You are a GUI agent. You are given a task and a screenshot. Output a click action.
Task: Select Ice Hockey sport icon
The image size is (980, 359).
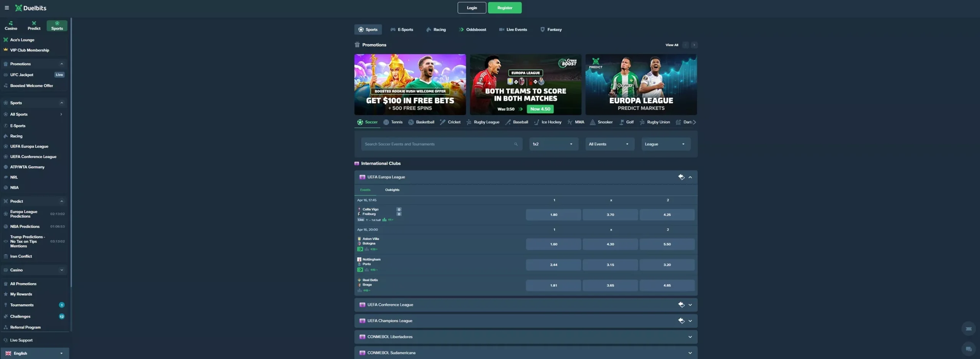536,122
